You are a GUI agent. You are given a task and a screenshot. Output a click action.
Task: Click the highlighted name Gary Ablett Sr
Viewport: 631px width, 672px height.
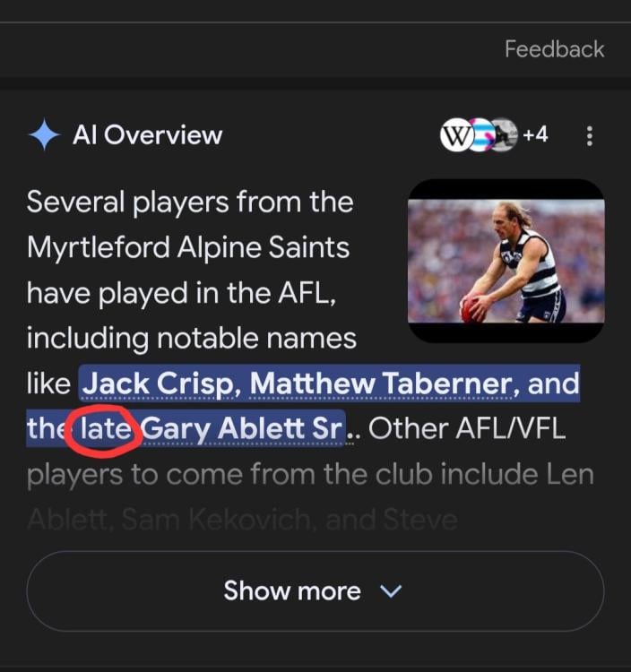point(242,429)
